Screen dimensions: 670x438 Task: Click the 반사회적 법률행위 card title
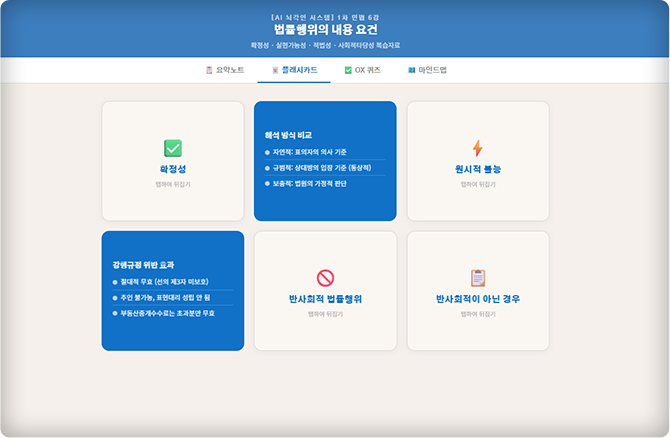[x=325, y=299]
